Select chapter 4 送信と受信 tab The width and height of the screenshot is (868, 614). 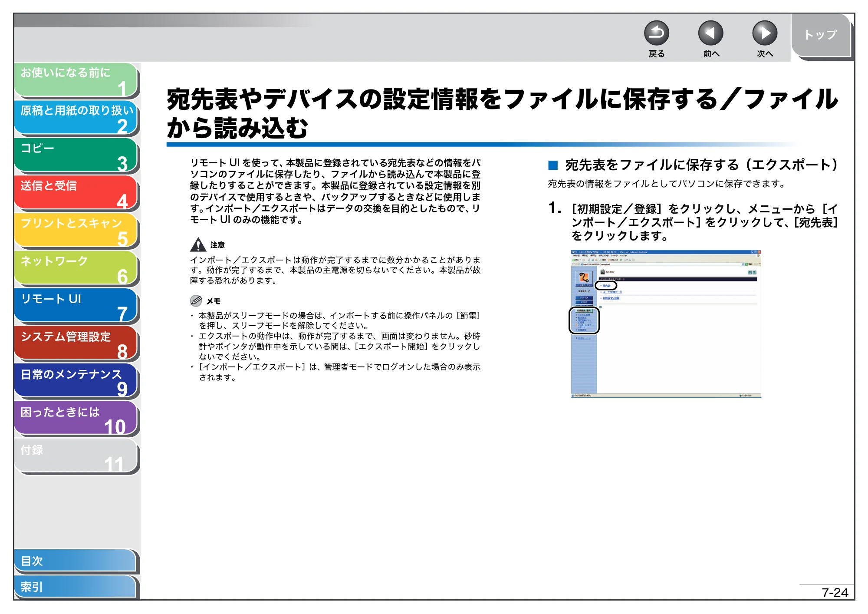76,193
